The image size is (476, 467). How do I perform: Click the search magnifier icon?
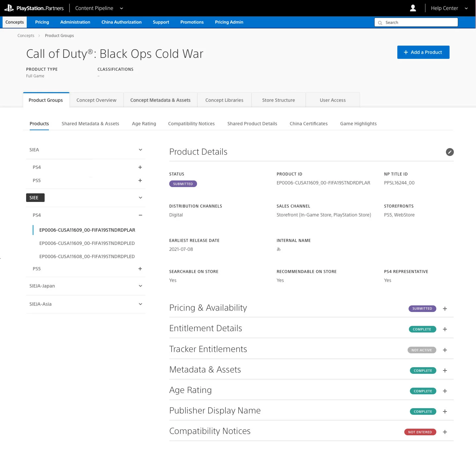[380, 23]
